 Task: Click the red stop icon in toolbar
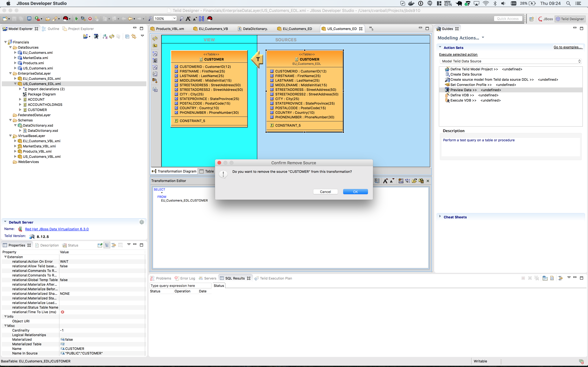click(x=90, y=19)
